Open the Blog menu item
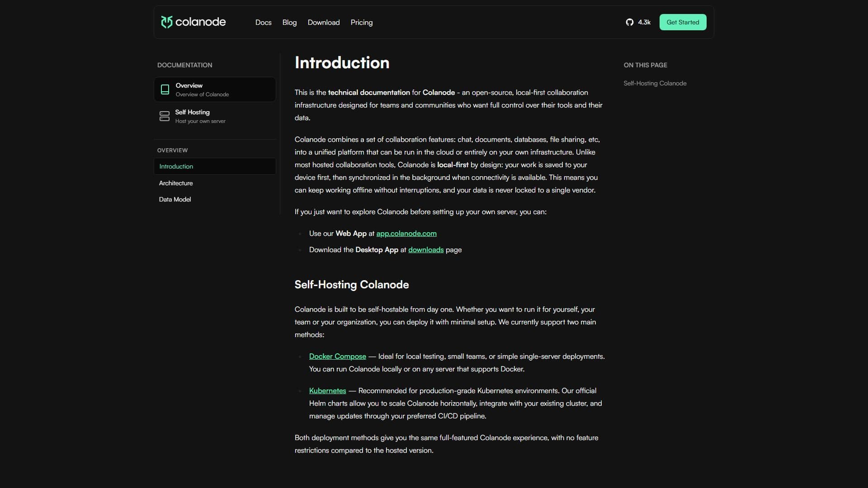 point(289,22)
